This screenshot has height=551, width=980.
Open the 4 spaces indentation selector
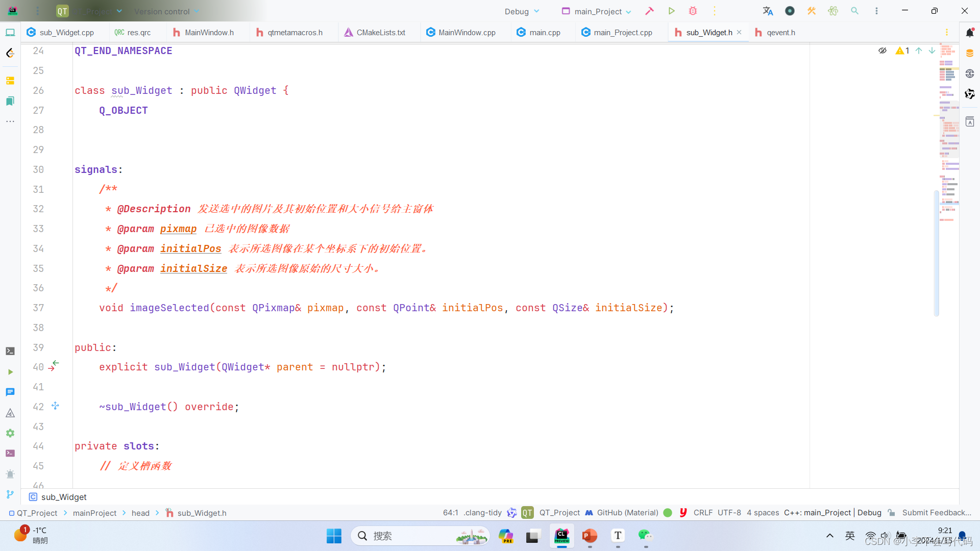[763, 513]
